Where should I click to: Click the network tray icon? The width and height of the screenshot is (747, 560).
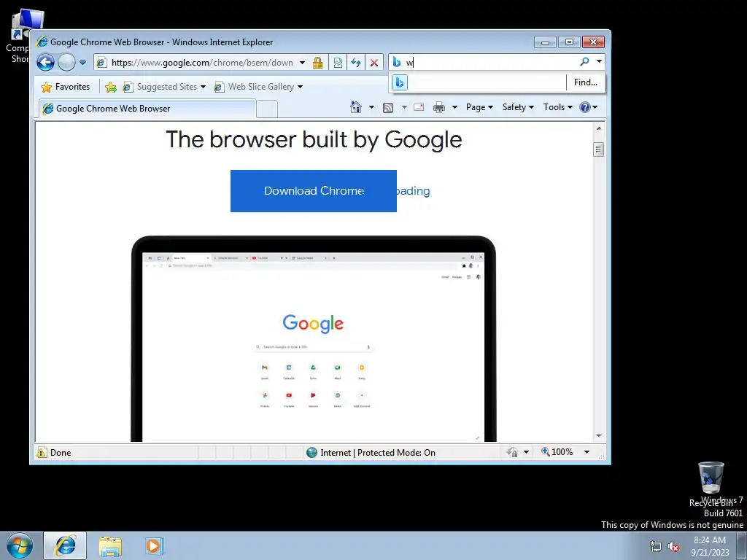[x=656, y=546]
